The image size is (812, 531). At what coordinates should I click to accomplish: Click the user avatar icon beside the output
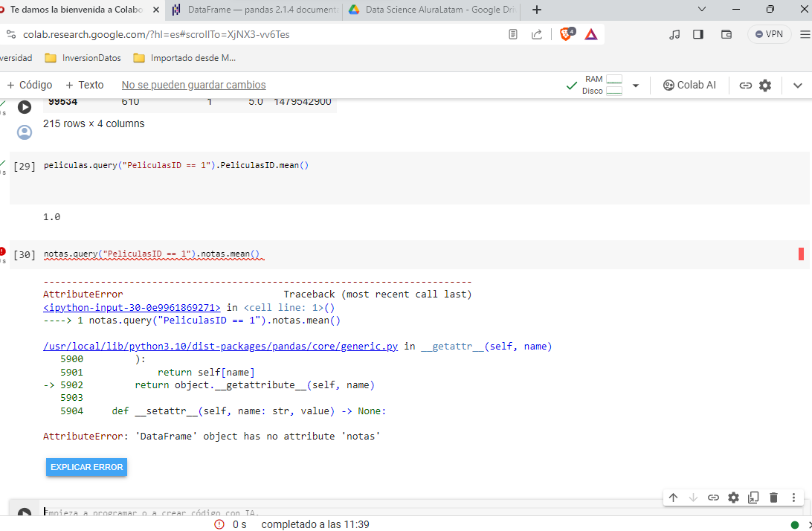click(x=25, y=132)
